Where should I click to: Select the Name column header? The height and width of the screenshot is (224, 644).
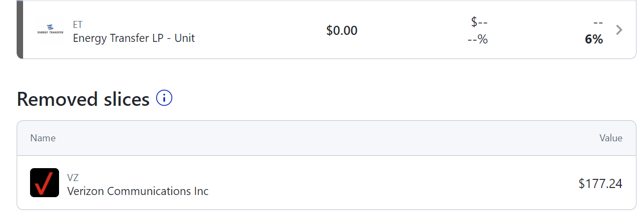click(43, 138)
